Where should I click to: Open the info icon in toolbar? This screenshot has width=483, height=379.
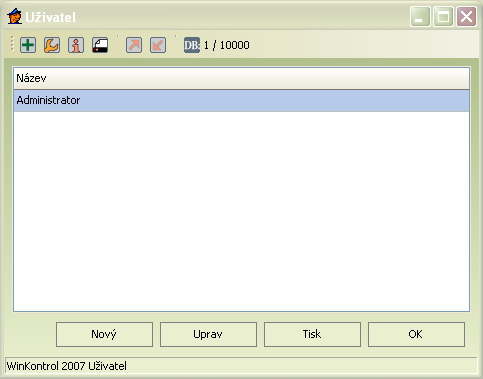pyautogui.click(x=76, y=45)
